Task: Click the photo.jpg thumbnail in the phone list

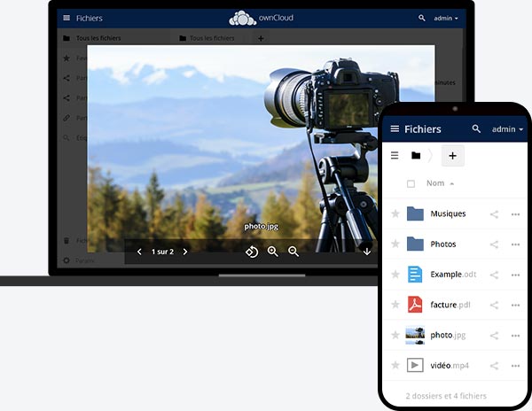Action: coord(415,335)
